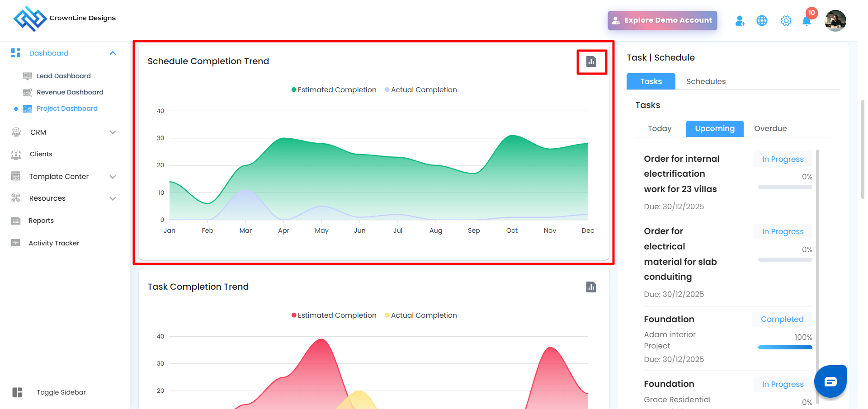This screenshot has height=409, width=868.
Task: Click the globe language icon
Action: point(762,21)
